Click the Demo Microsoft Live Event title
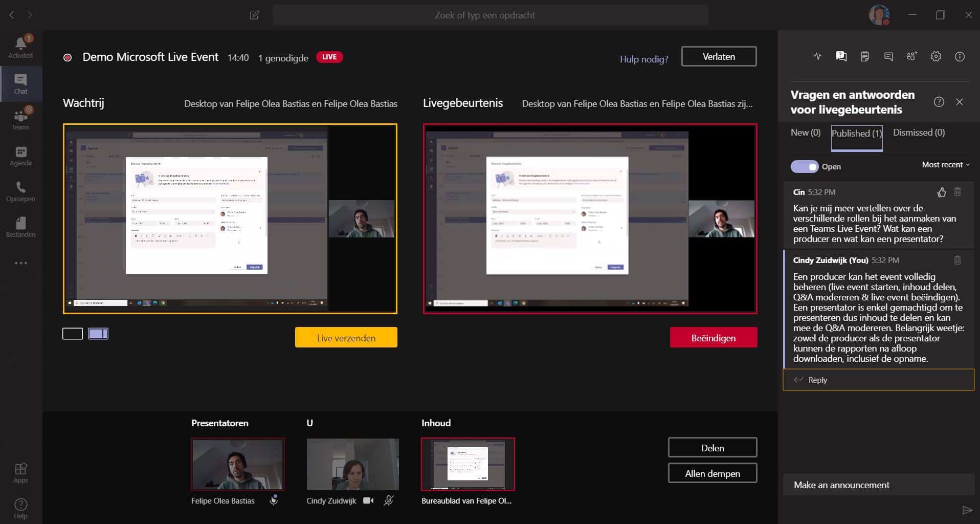Viewport: 980px width, 524px height. [150, 57]
